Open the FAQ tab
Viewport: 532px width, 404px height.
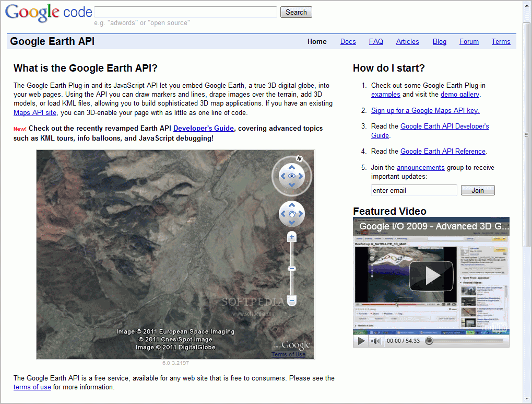376,41
